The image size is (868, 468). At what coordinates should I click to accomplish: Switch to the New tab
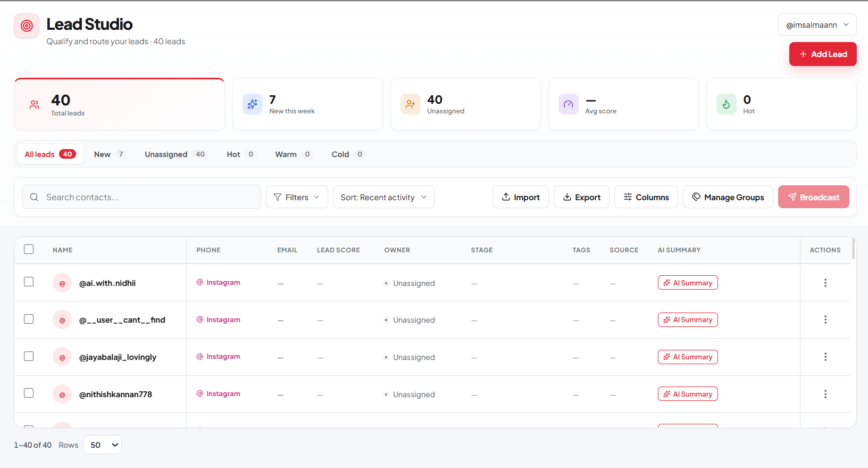pyautogui.click(x=110, y=154)
